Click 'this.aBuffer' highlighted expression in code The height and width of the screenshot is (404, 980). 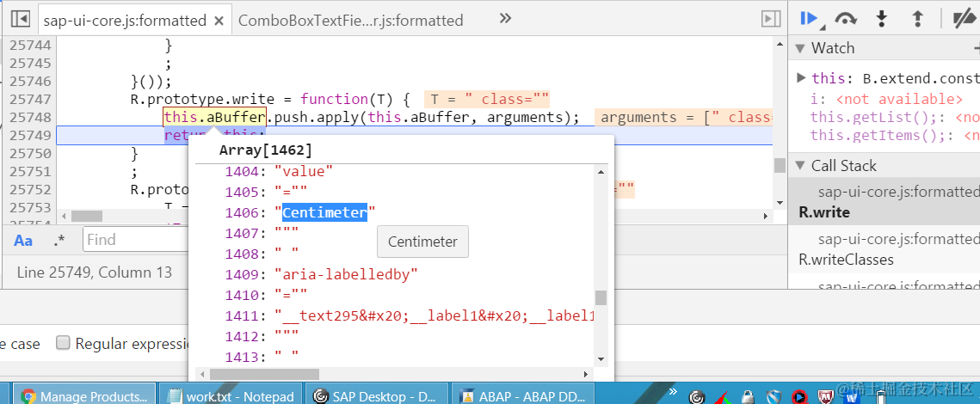(215, 117)
